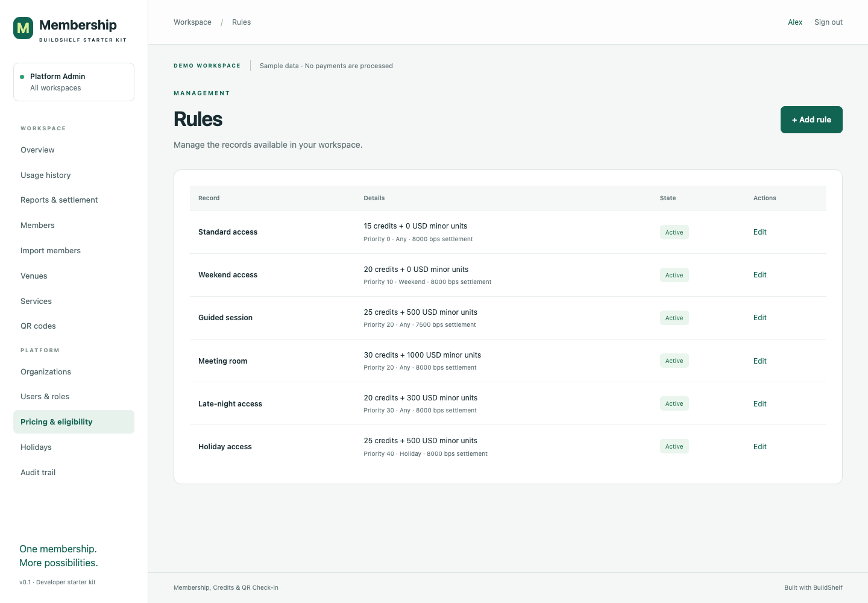Viewport: 868px width, 603px height.
Task: Edit the Standard access rule
Action: (760, 232)
